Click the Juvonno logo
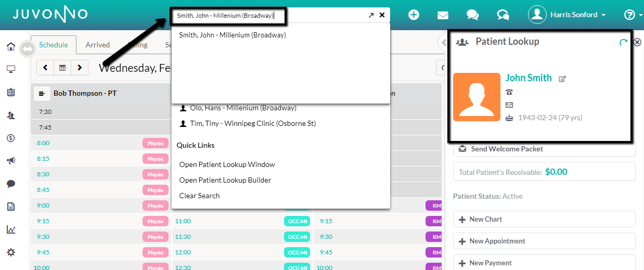The height and width of the screenshot is (270, 644). (x=50, y=15)
